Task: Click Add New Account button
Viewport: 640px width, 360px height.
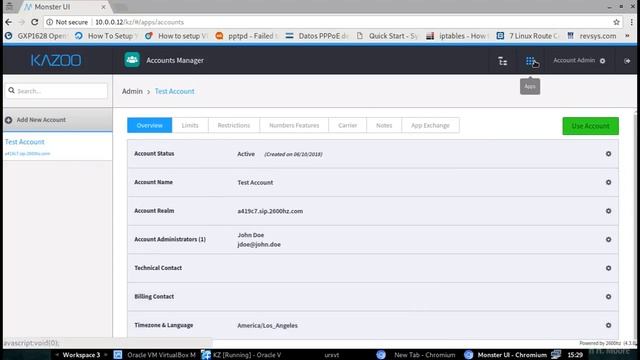Action: 58,120
